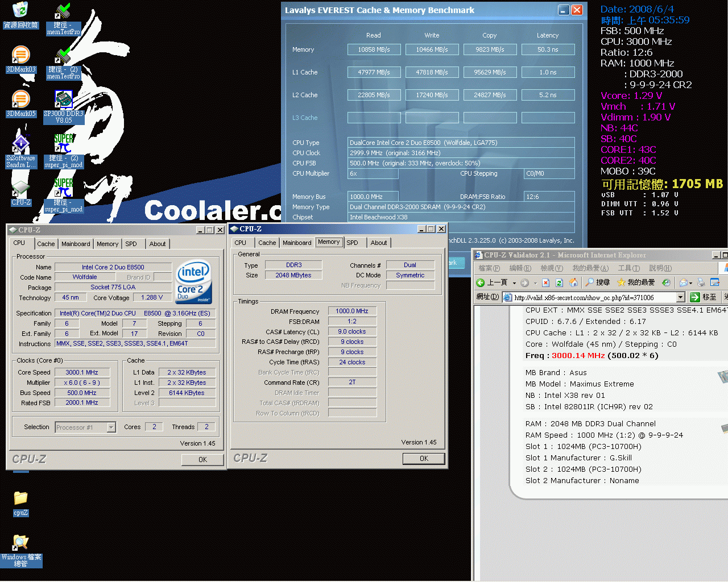Open Favorites star in IE toolbar
Screen dimensions: 728x582
point(636,282)
